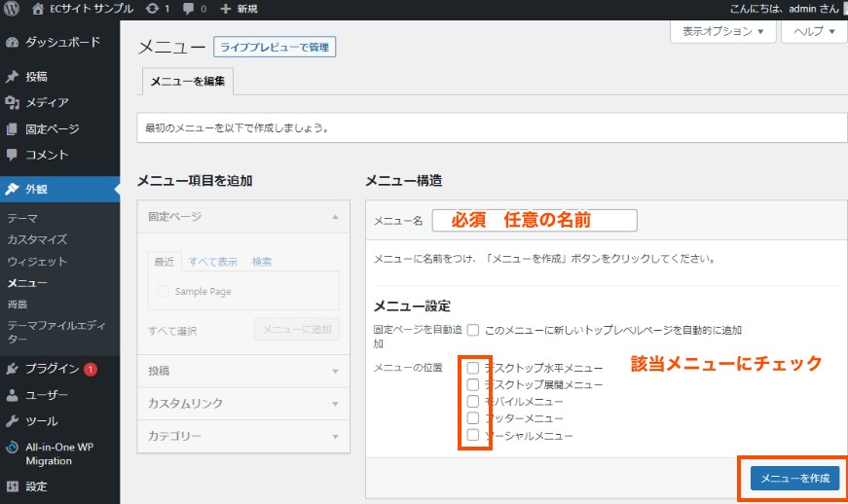Open プラグイン plugins icon in sidebar
This screenshot has width=848, height=504.
12,369
